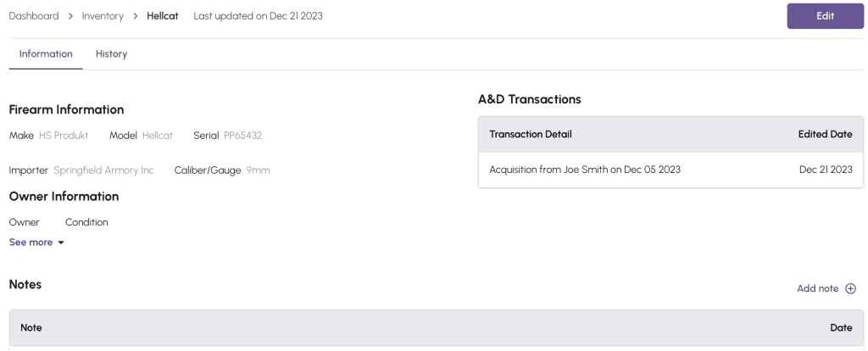The image size is (868, 351).
Task: Go to Dashboard via breadcrumb
Action: [x=34, y=16]
